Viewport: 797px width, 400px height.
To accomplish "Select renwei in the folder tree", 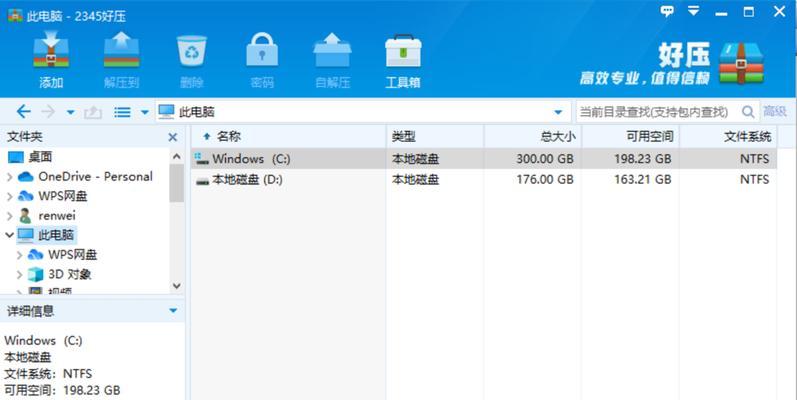I will click(56, 216).
